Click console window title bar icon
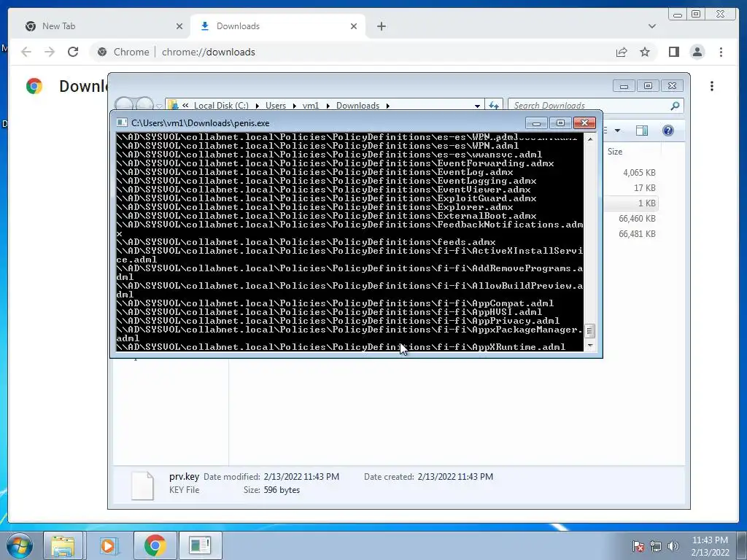Screen dimensions: 747x560 tap(122, 122)
